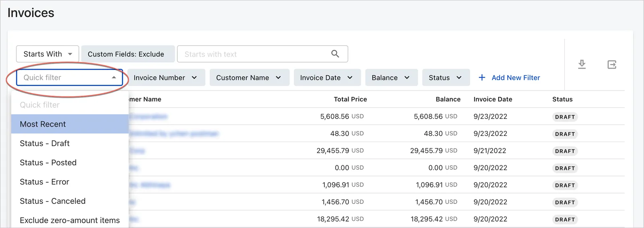Click the Starts with text search field
644x228 pixels.
262,54
